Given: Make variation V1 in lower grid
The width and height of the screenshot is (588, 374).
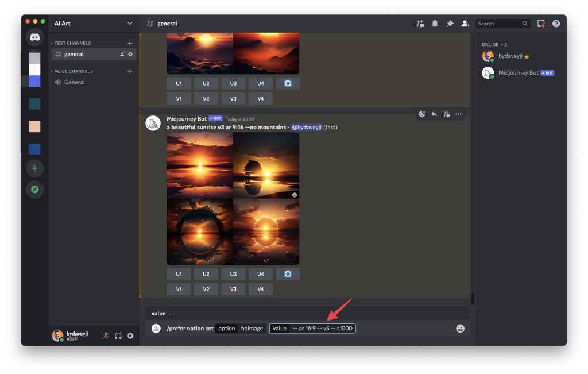Looking at the screenshot, I should [x=179, y=289].
